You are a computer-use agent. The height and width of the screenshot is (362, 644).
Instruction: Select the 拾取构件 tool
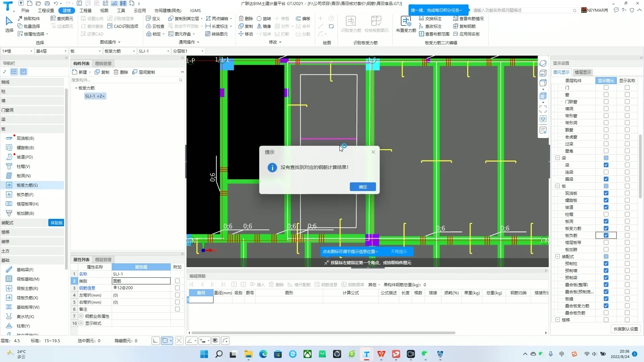[29, 18]
